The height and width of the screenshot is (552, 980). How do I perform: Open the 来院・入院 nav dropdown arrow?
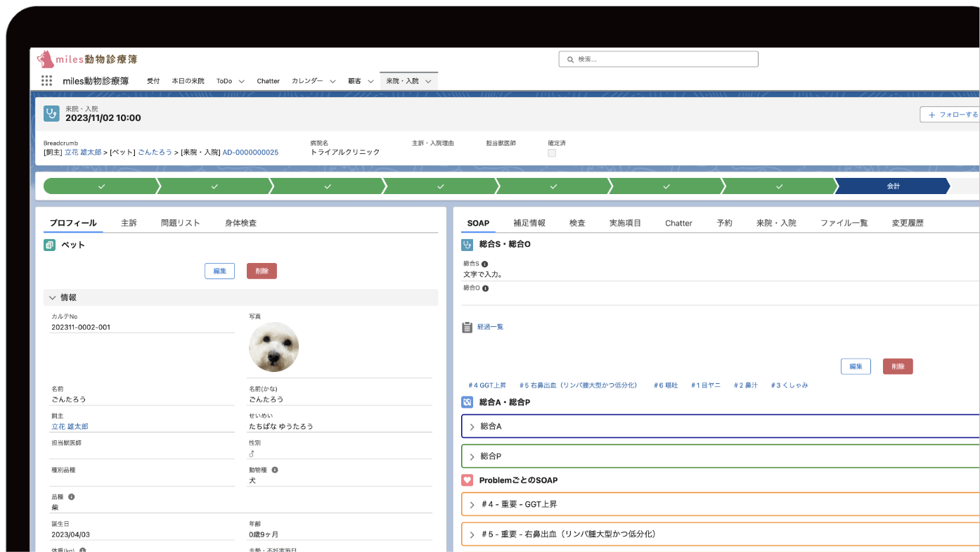tap(428, 82)
